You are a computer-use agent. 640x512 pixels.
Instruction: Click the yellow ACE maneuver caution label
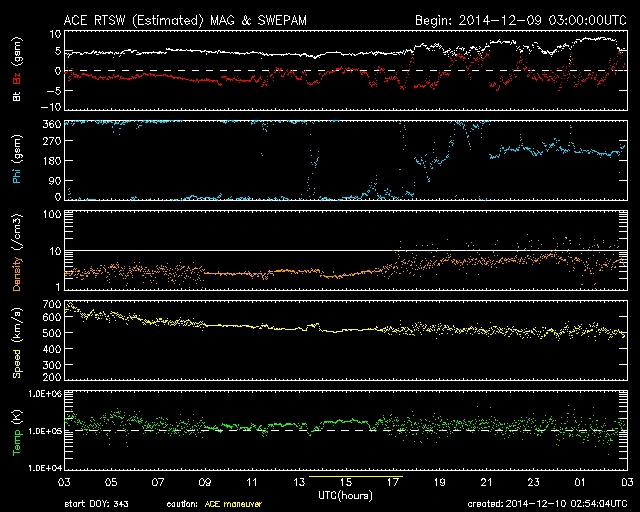coord(234,505)
